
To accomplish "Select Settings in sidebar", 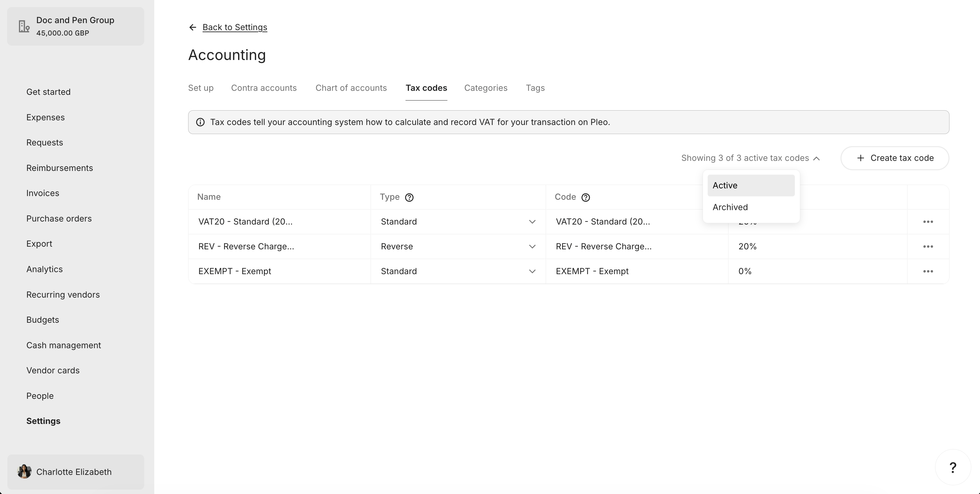I will coord(43,421).
